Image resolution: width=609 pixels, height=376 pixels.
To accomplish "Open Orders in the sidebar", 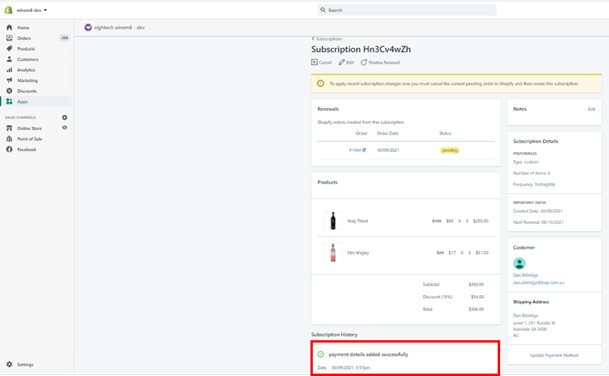I will pos(24,38).
